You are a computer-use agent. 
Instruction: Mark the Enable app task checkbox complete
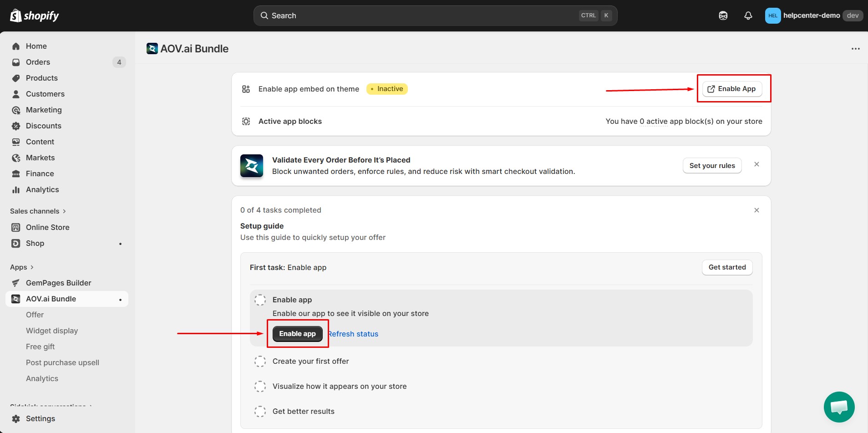[x=260, y=300]
